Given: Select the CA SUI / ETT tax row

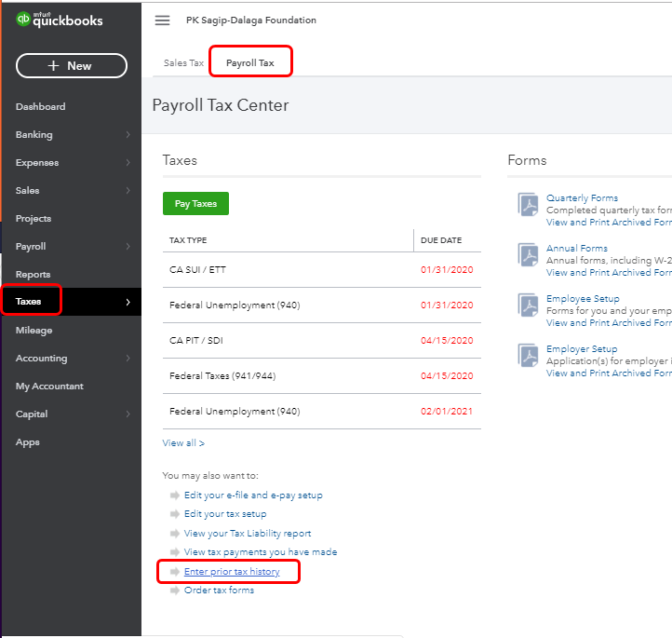Looking at the screenshot, I should click(322, 270).
